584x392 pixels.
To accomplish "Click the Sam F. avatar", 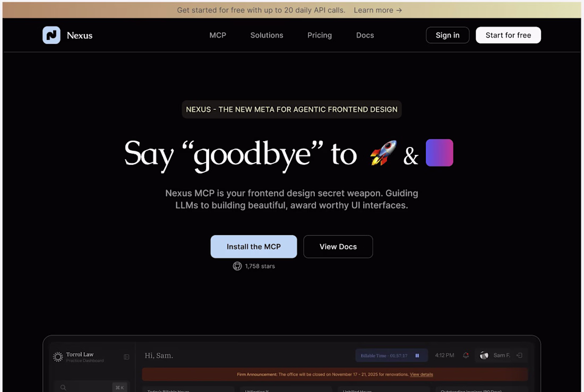I will coord(484,355).
